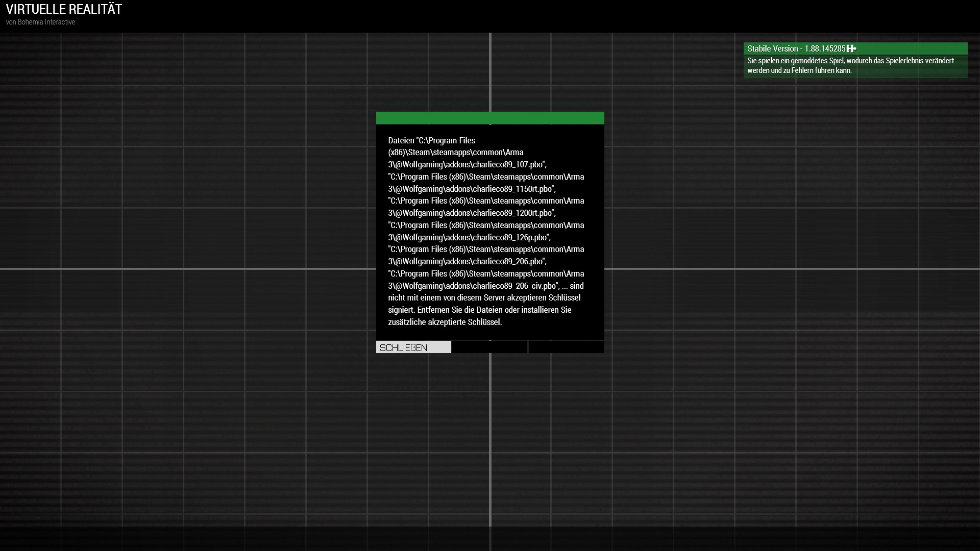Click the charlieco89_126p.pbo file path line
980x551 pixels.
469,237
